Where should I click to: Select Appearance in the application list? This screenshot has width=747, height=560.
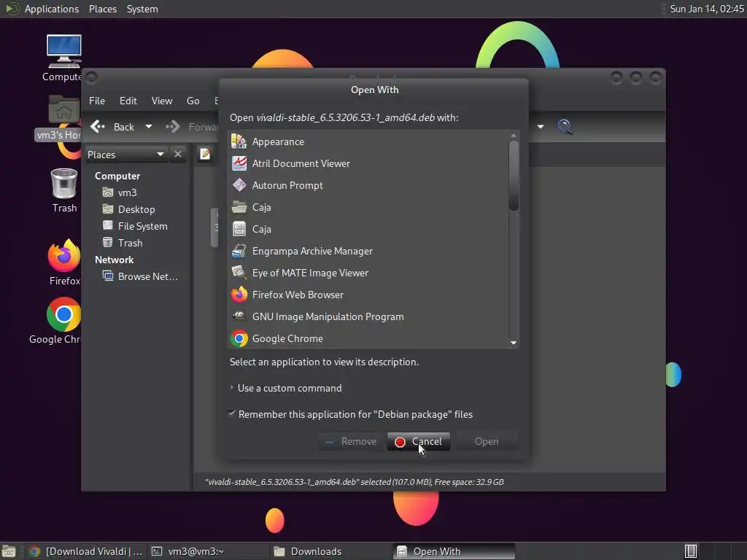point(368,141)
